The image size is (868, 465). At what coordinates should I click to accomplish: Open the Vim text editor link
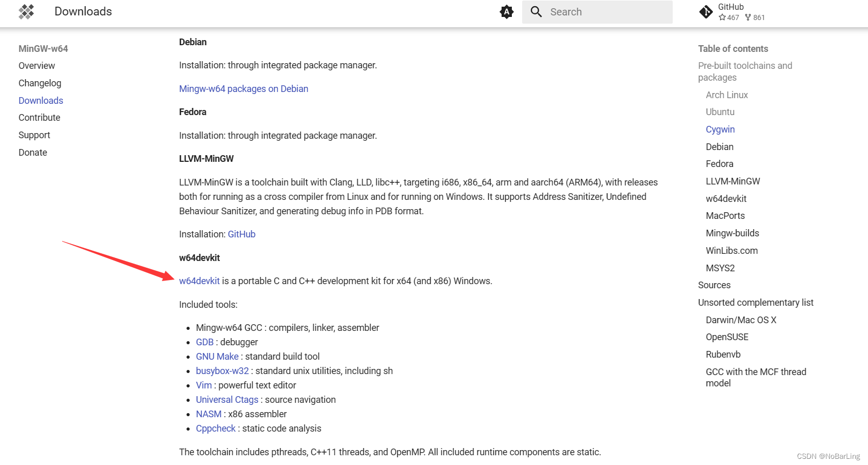click(204, 385)
